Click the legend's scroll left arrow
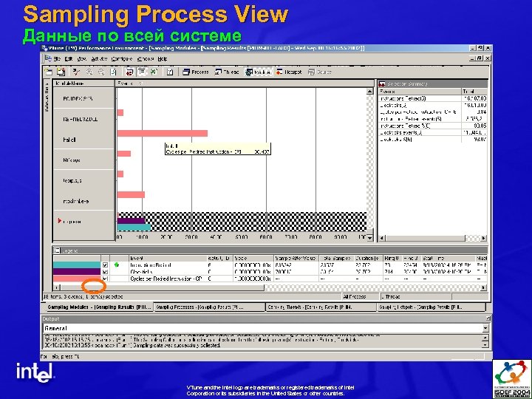The height and width of the screenshot is (399, 532). [57, 287]
